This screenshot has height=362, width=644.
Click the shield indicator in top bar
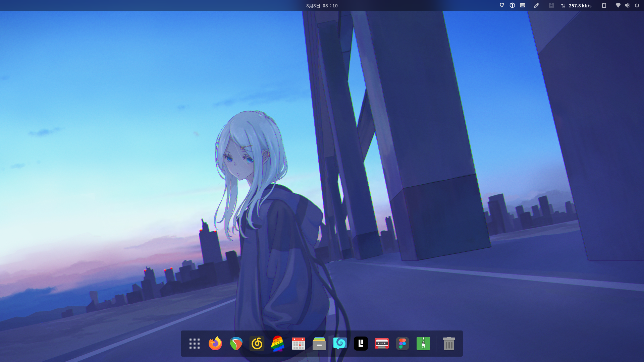(502, 5)
